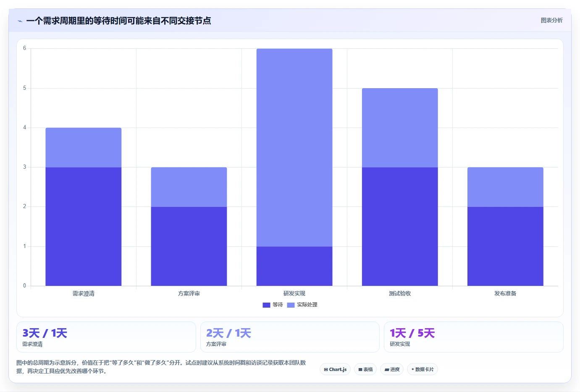Click the y-axis value 1

point(24,246)
